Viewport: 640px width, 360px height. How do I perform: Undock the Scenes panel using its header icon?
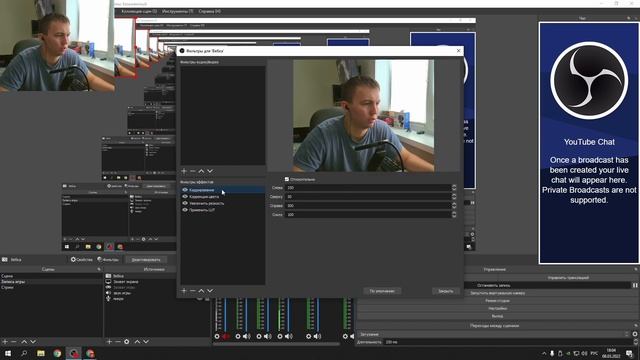click(x=99, y=269)
